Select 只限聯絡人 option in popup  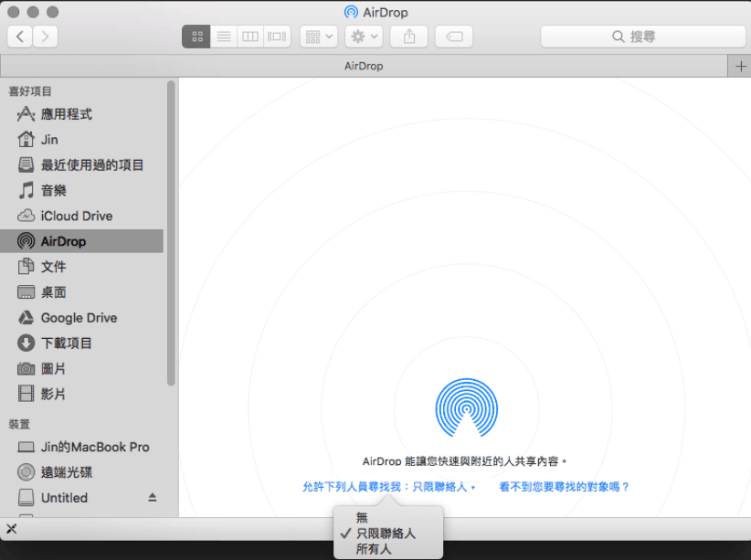[x=386, y=533]
